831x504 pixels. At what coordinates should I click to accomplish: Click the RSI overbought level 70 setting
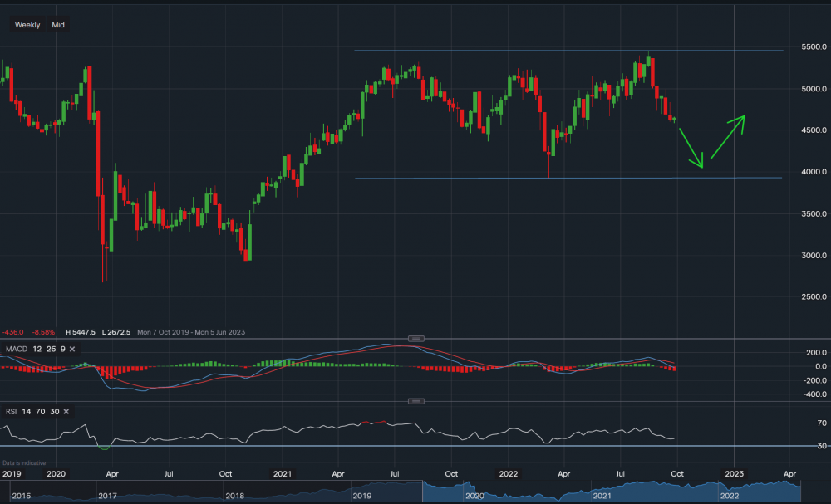point(39,412)
